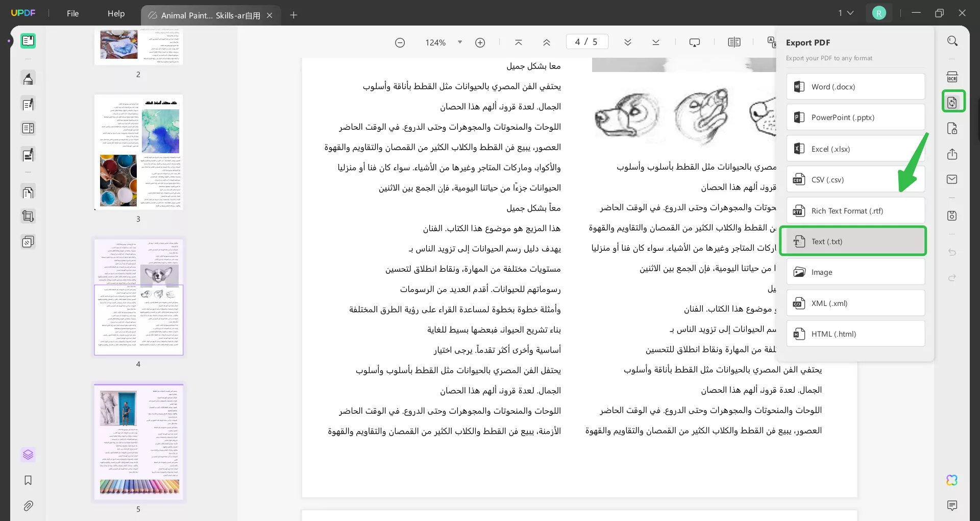
Task: Undo the last action
Action: [952, 252]
